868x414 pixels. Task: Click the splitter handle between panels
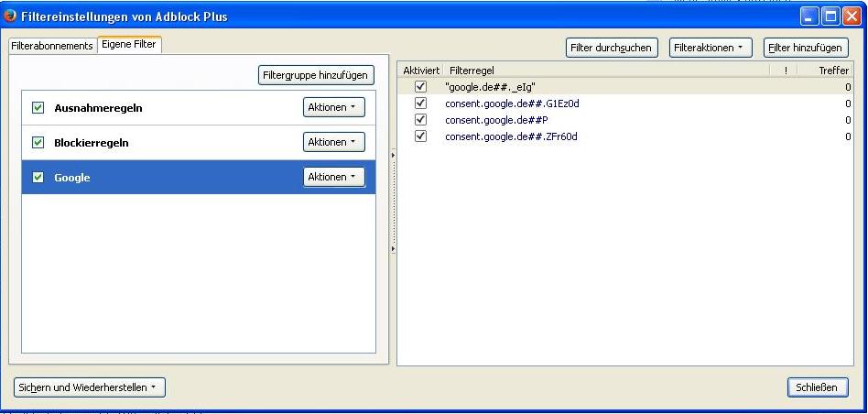pos(393,202)
